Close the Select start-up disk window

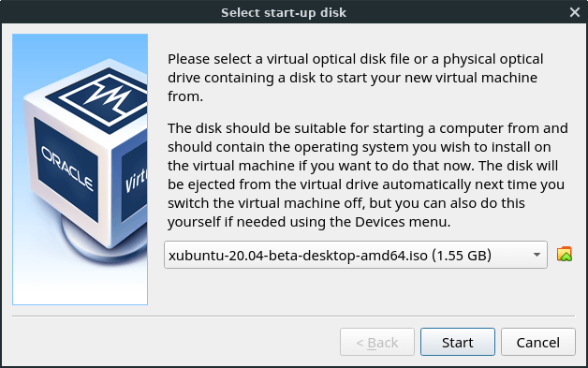pyautogui.click(x=575, y=12)
